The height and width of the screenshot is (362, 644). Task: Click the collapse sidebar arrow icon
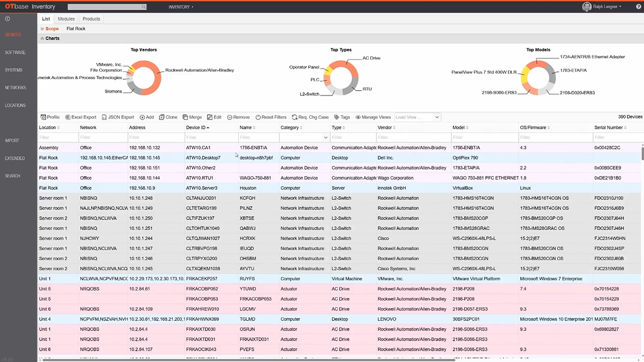pos(7,19)
